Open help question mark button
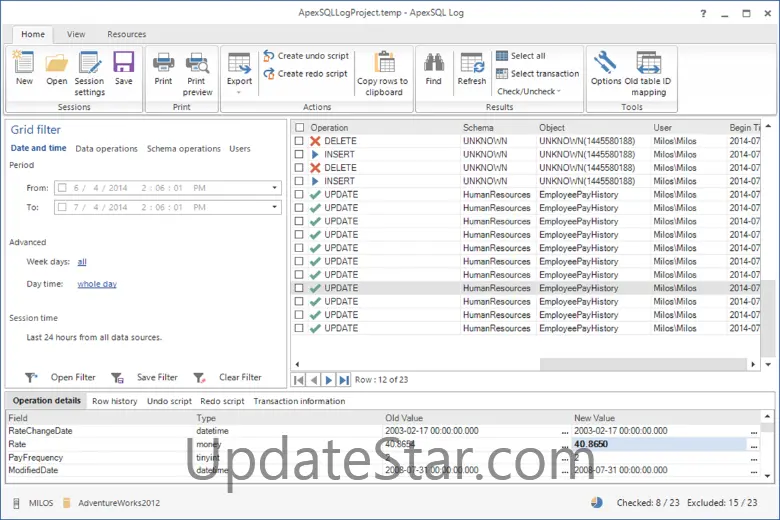Screen dimensions: 780x520 tap(703, 14)
